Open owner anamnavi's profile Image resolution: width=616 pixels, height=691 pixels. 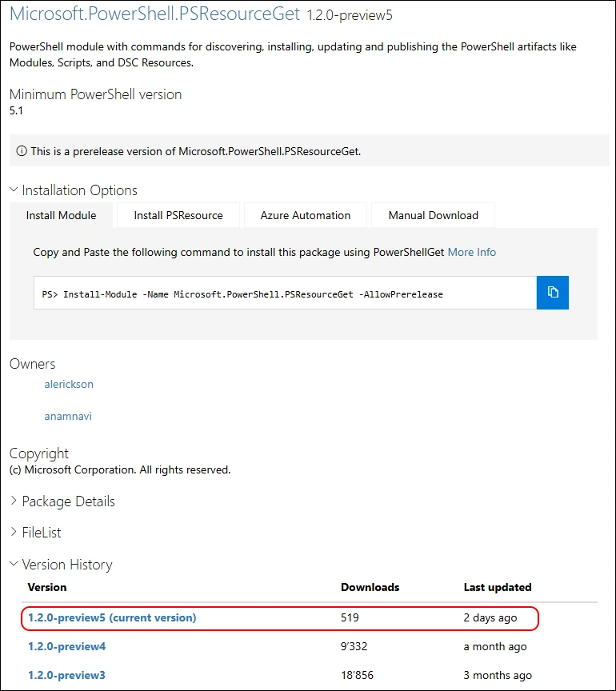coord(68,416)
